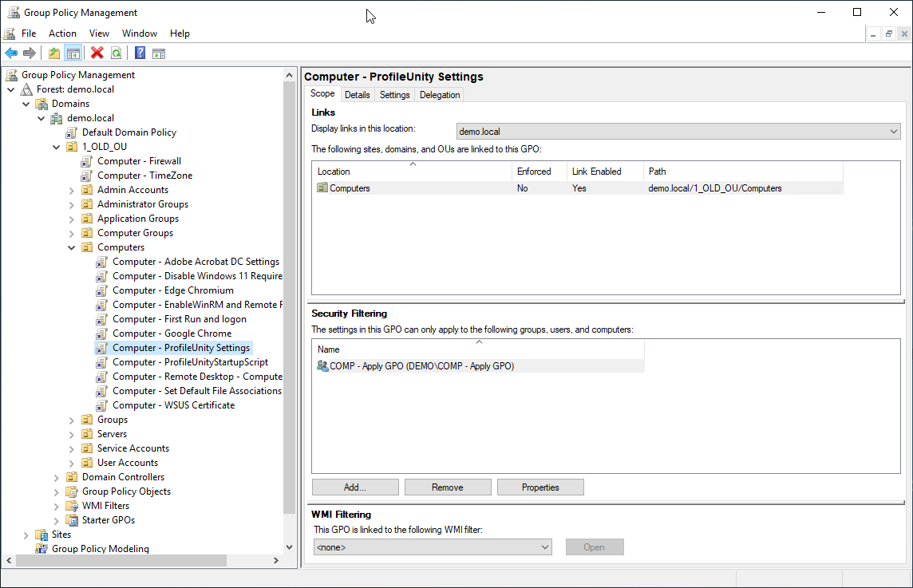This screenshot has height=588, width=913.
Task: Click the Computer - Firewall GPO icon
Action: [87, 161]
